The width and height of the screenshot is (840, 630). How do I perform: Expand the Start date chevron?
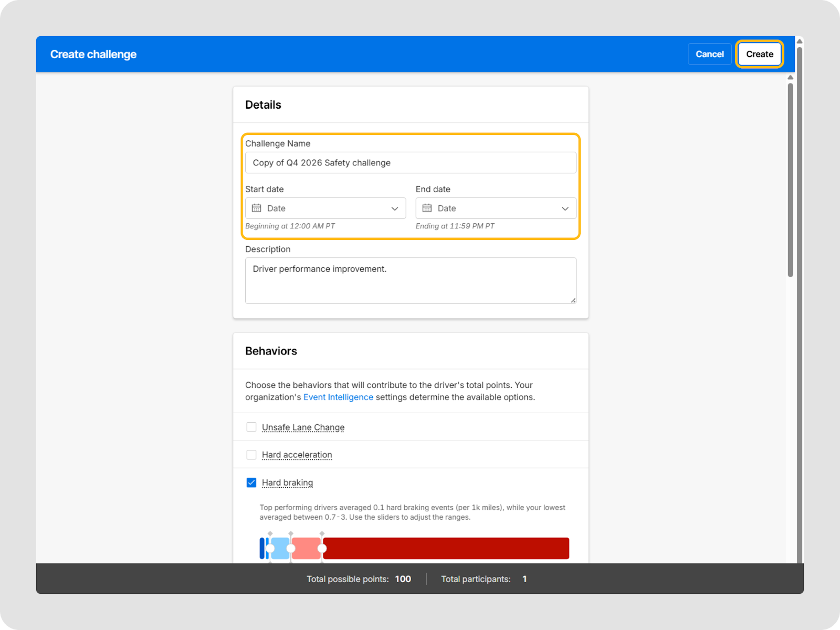(x=395, y=209)
